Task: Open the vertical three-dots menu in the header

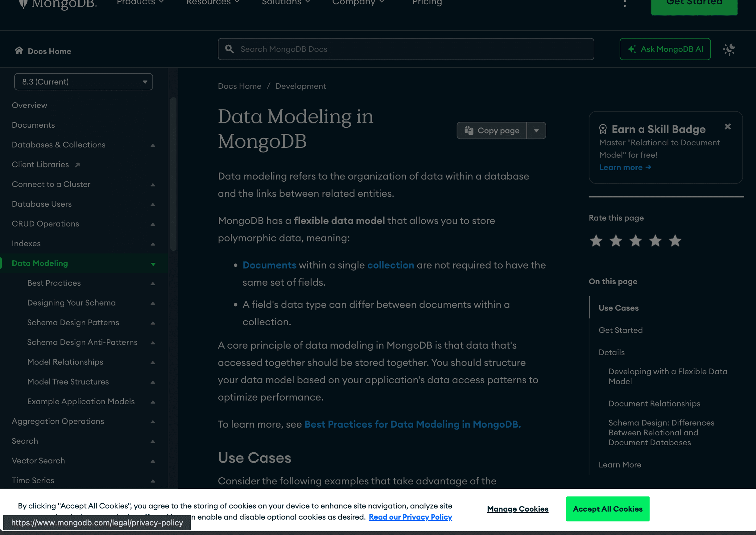Action: pos(625,3)
